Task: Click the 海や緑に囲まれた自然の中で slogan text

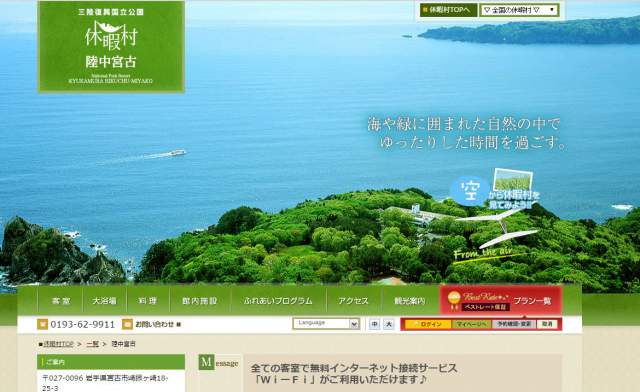Action: pos(464,124)
